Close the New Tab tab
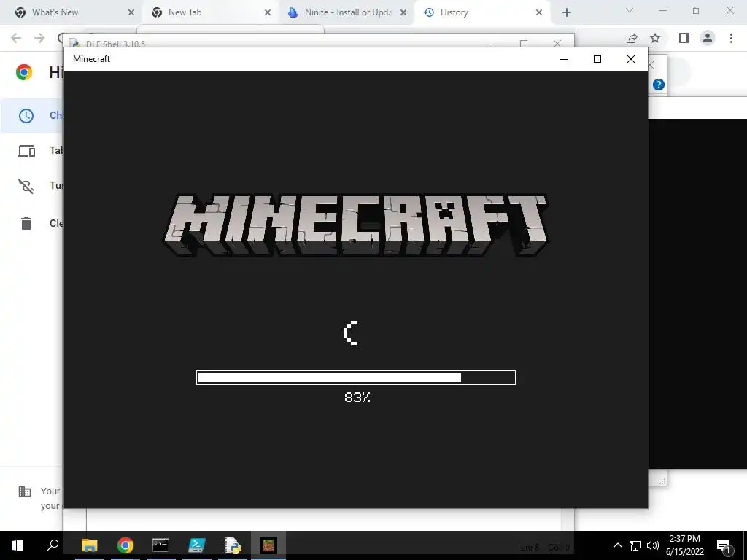The height and width of the screenshot is (560, 747). (x=267, y=12)
